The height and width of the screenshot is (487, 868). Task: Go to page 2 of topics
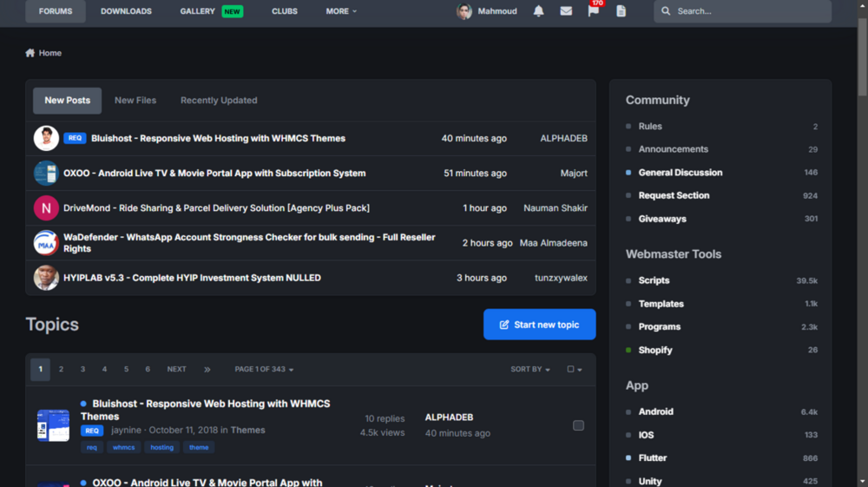tap(61, 369)
